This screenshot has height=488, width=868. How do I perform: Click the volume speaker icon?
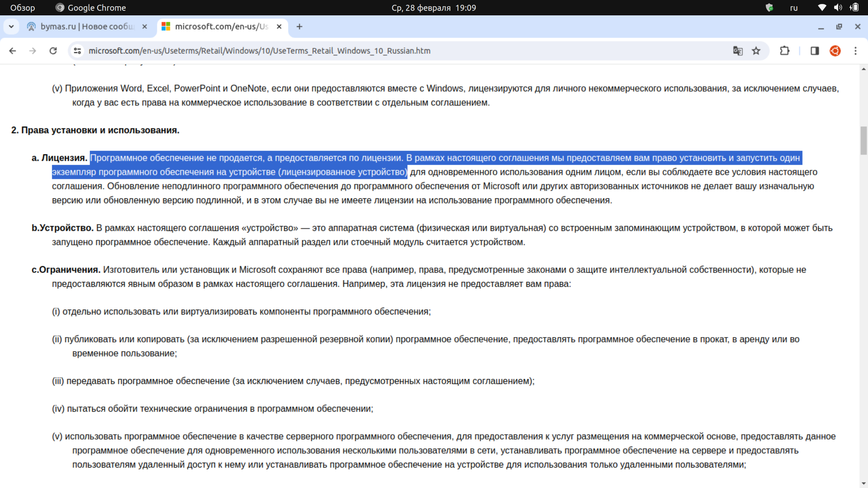(x=838, y=8)
